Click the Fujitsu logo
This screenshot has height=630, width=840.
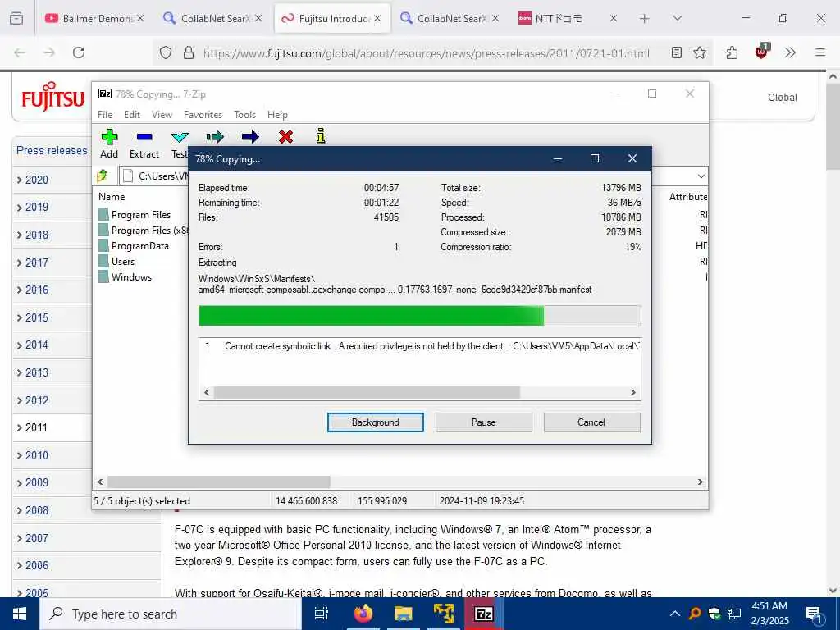point(52,97)
